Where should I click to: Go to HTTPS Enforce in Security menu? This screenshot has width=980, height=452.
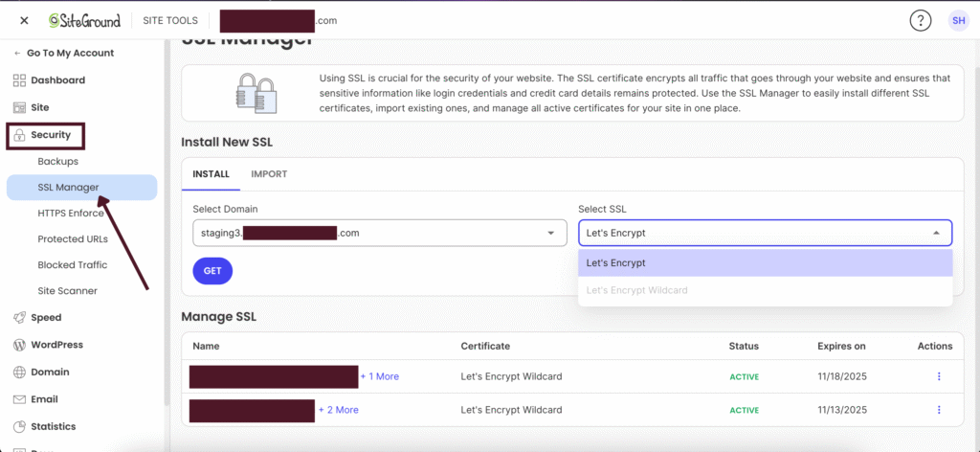71,214
